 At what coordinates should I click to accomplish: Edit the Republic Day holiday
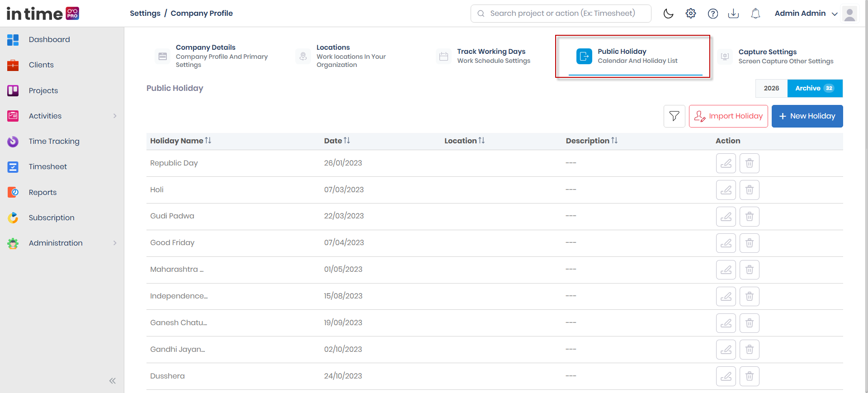point(726,163)
